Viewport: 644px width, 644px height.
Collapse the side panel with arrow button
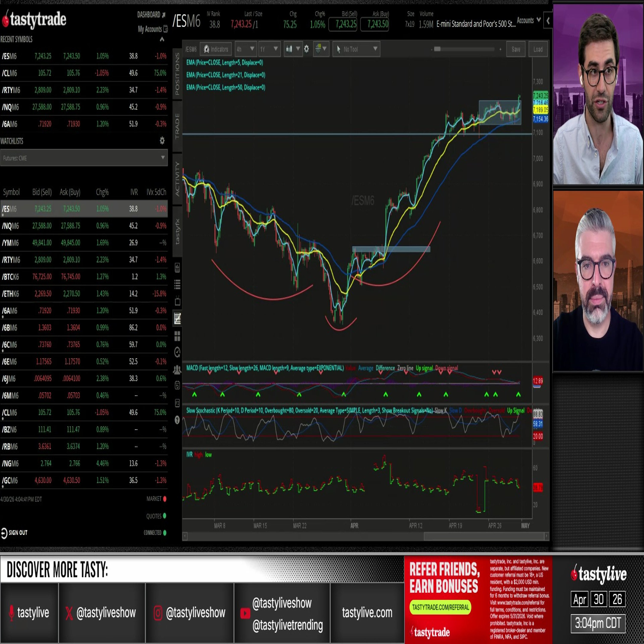548,21
